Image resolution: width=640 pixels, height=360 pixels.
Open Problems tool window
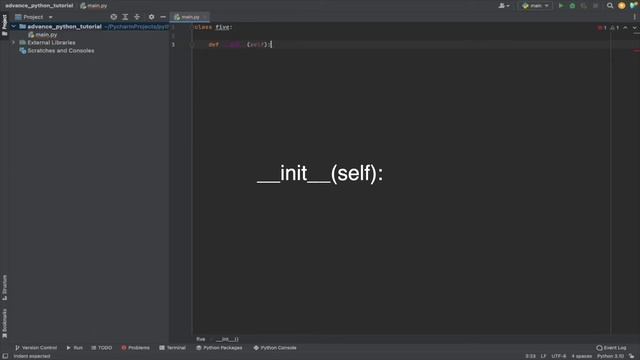(135, 348)
